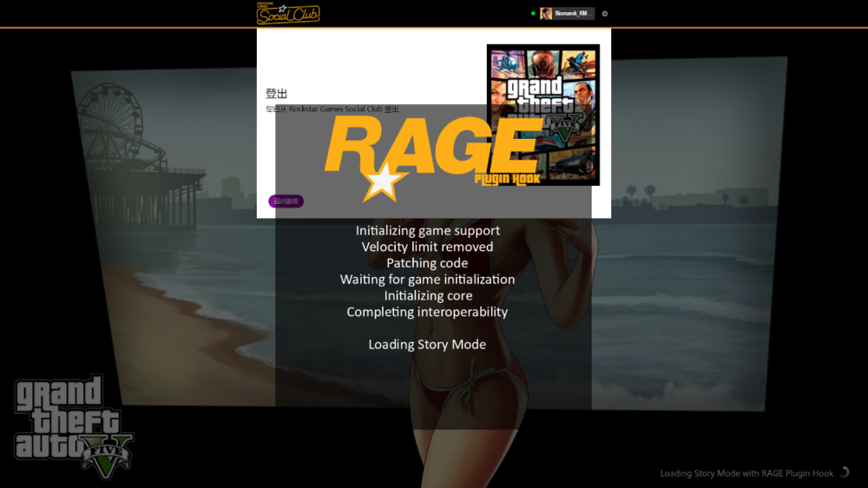Expand the Bismarck_KM account dropdown
The width and height of the screenshot is (868, 488).
pyautogui.click(x=573, y=14)
